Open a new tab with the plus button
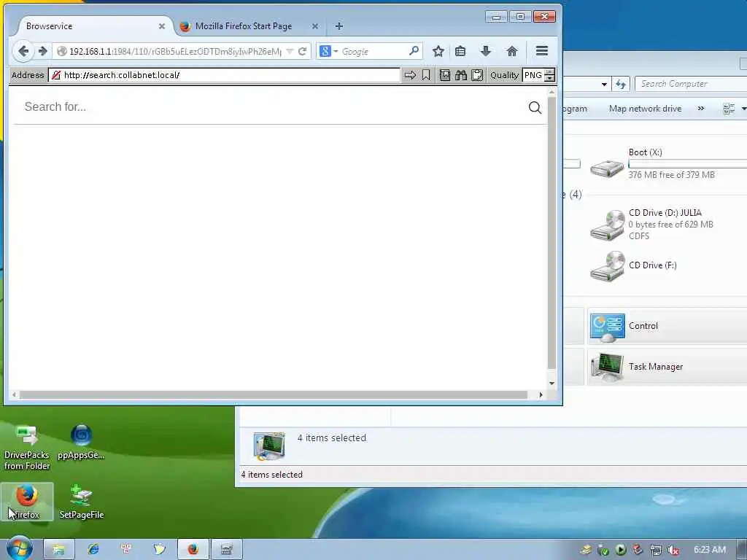This screenshot has width=747, height=560. point(338,26)
